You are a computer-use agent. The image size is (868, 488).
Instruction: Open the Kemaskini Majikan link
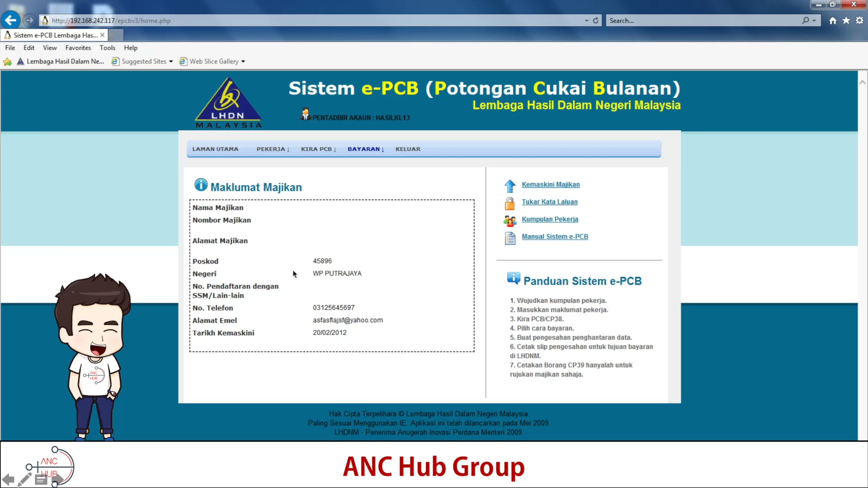(x=550, y=184)
